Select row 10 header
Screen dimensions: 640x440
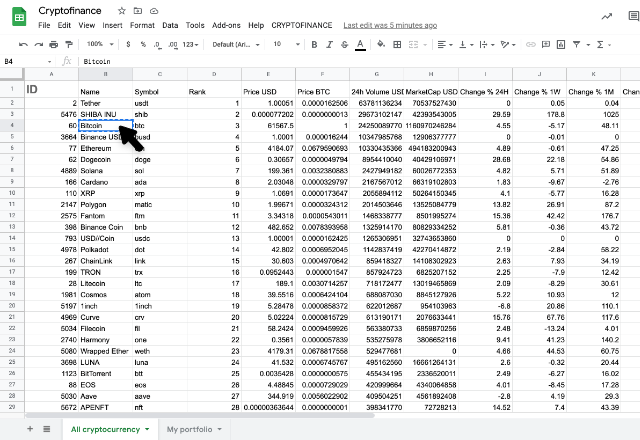[x=12, y=193]
